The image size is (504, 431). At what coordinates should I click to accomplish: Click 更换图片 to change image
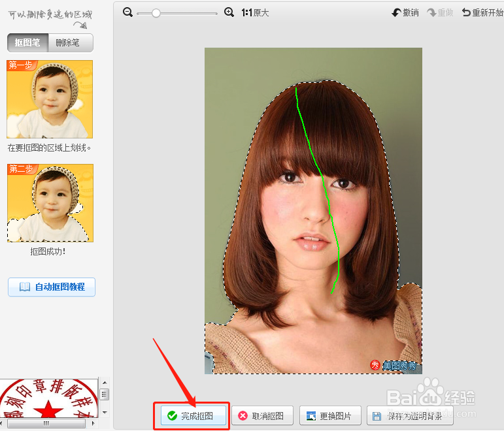330,415
